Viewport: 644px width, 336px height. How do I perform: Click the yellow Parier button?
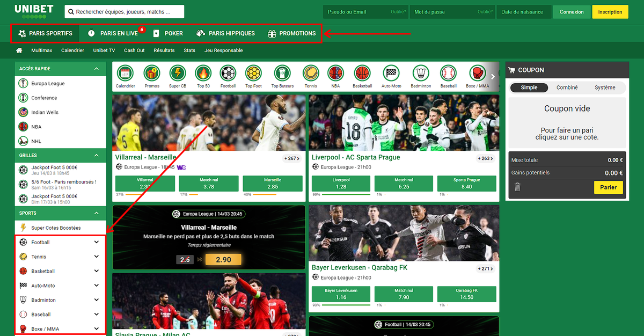tap(609, 187)
